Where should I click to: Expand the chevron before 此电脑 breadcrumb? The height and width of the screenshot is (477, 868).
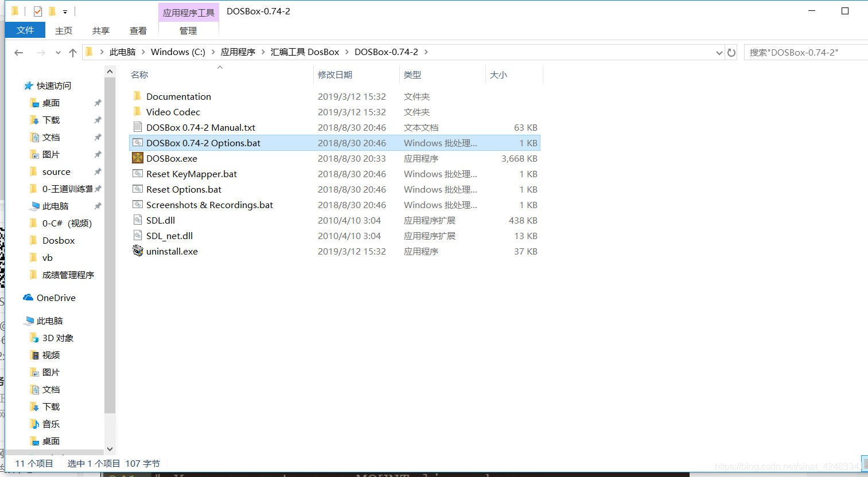pos(102,52)
